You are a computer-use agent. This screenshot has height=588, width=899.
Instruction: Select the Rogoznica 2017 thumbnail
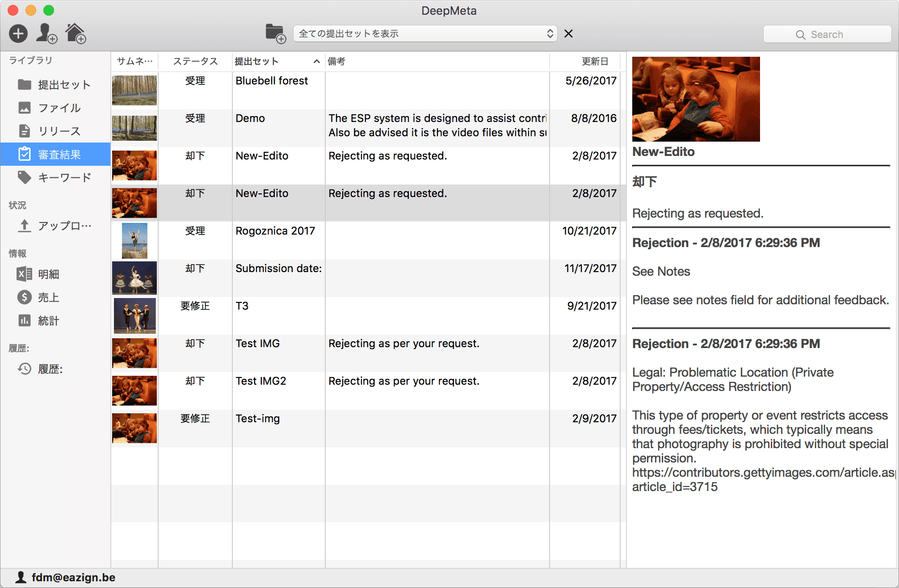[134, 241]
